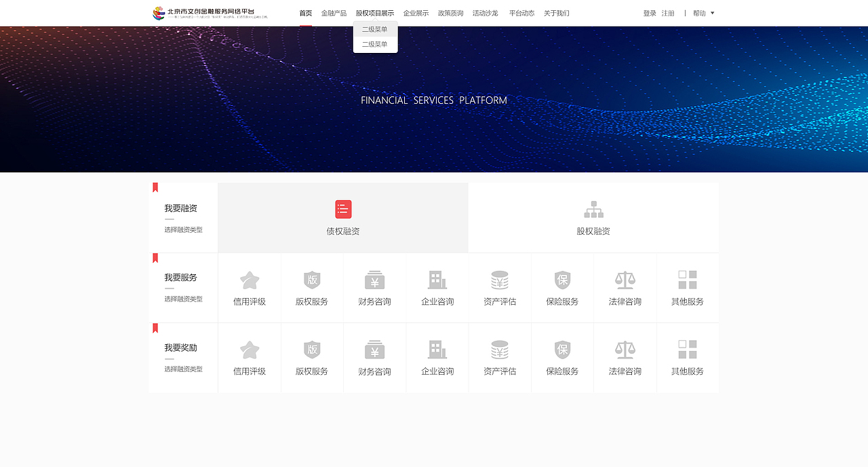
Task: Open 股权融资 via its org-chart icon
Action: pyautogui.click(x=594, y=209)
